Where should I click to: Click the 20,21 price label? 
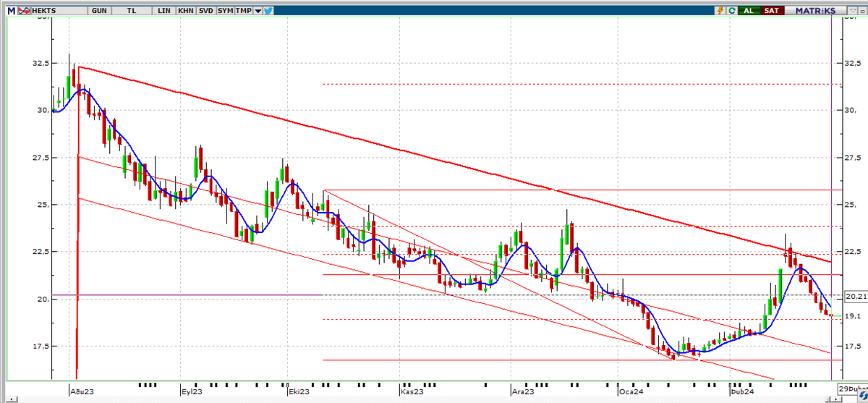[x=856, y=297]
